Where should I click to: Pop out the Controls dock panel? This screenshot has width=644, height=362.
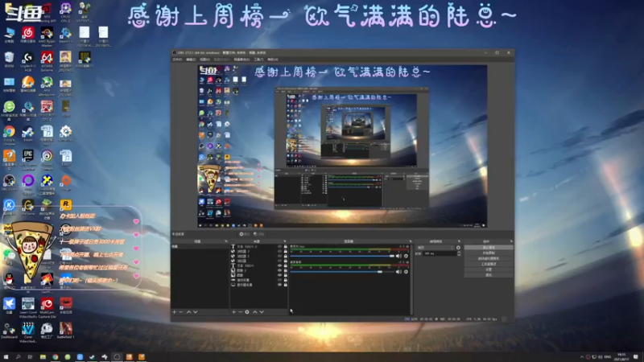(511, 241)
